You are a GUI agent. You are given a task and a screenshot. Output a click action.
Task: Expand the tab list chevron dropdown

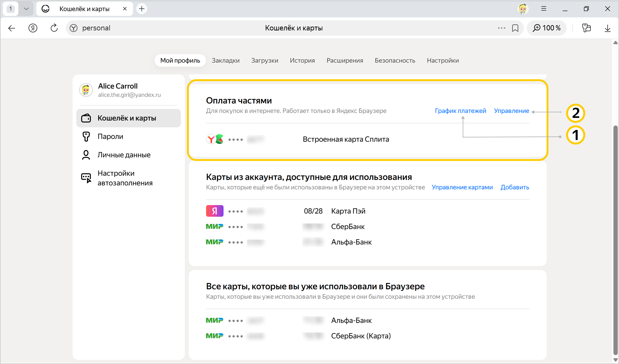[x=26, y=9]
